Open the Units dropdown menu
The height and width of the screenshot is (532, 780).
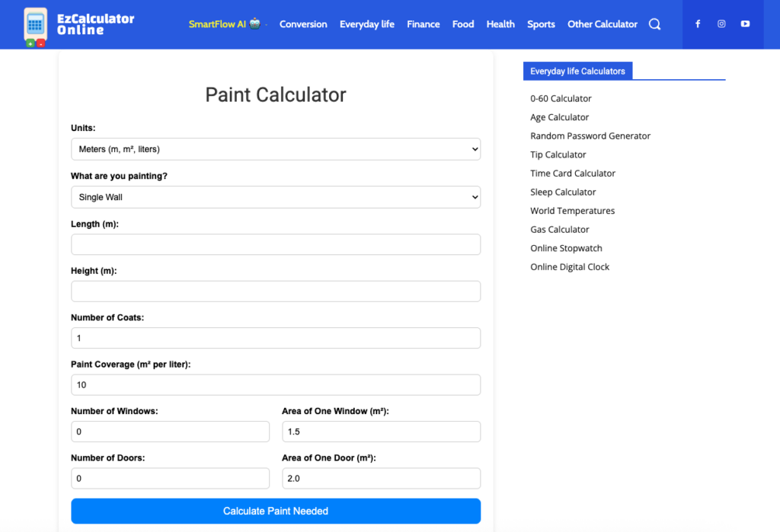click(276, 148)
